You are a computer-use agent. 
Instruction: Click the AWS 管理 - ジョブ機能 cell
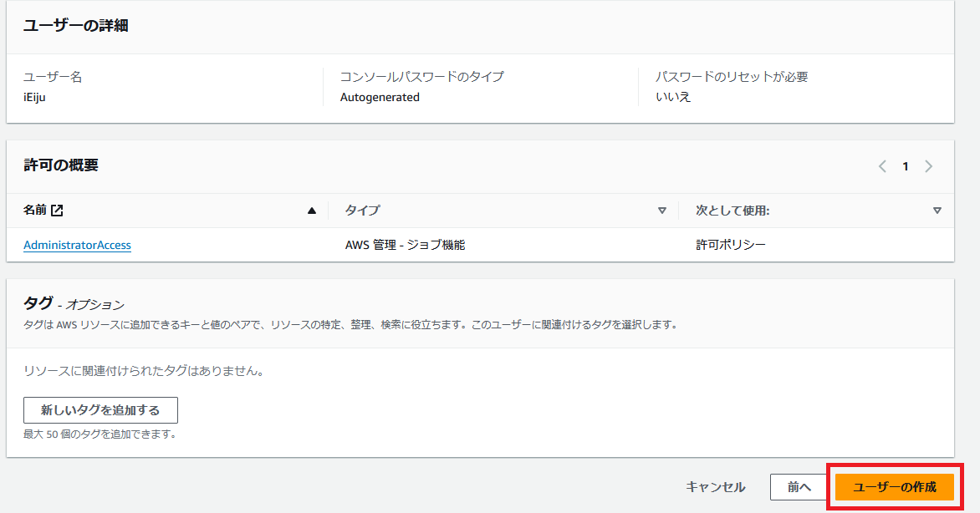coord(405,245)
